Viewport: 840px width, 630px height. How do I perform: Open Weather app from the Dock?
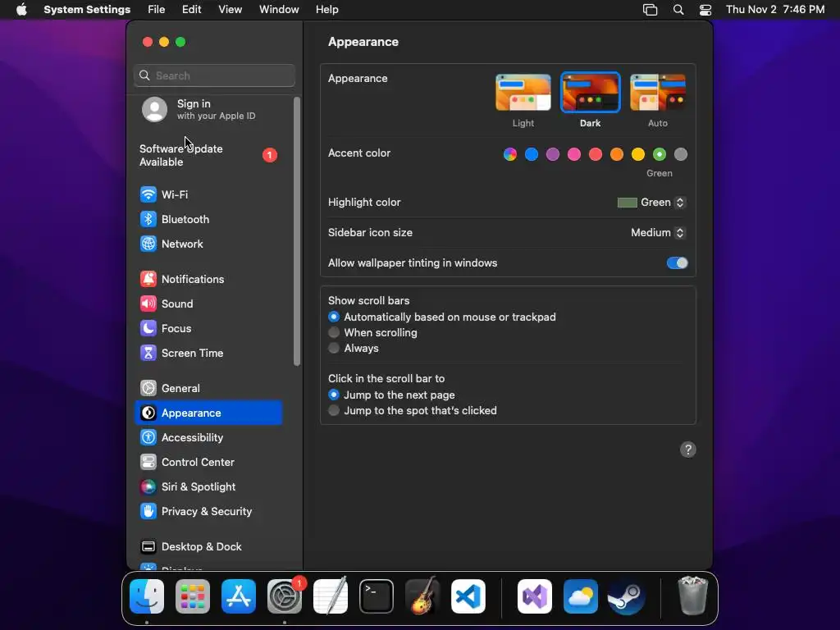click(x=581, y=596)
